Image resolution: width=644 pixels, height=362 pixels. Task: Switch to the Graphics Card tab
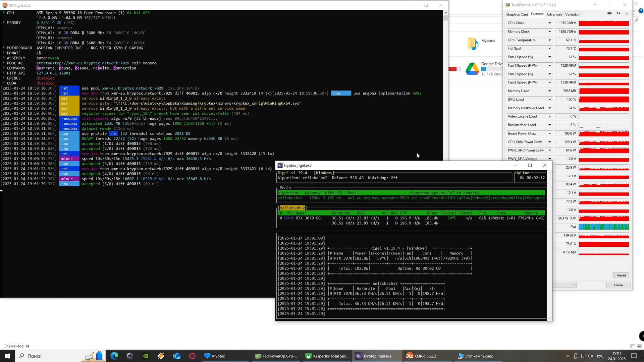click(x=517, y=14)
